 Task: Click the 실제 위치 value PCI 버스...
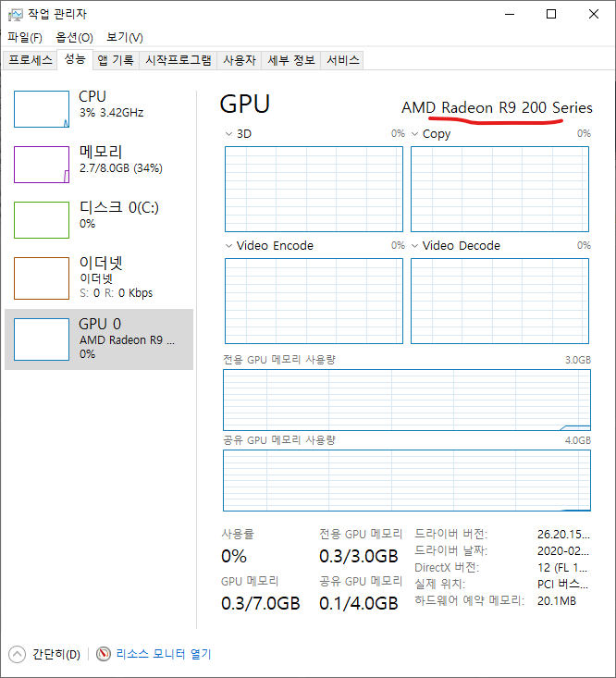[x=562, y=585]
